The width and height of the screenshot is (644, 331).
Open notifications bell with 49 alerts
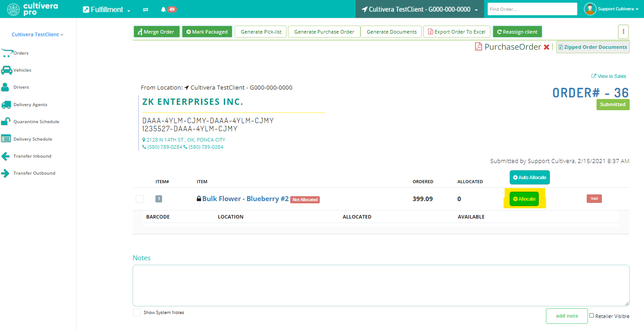click(168, 9)
